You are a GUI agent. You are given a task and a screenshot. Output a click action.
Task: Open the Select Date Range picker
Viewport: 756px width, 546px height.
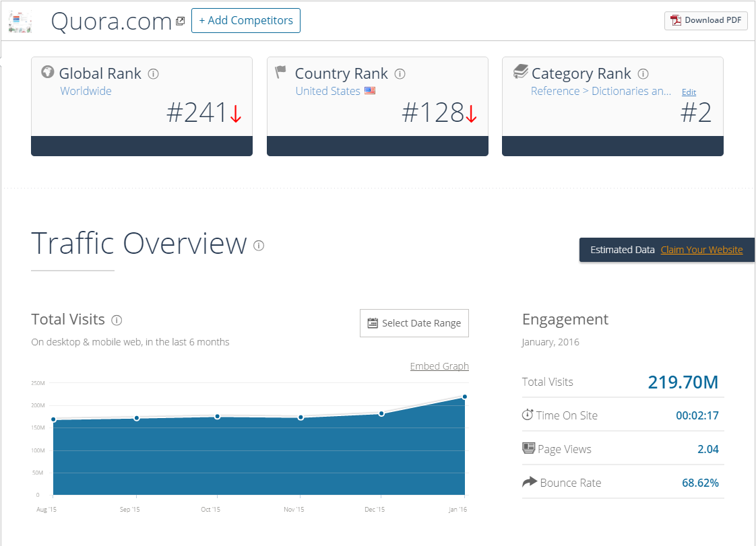(x=414, y=323)
